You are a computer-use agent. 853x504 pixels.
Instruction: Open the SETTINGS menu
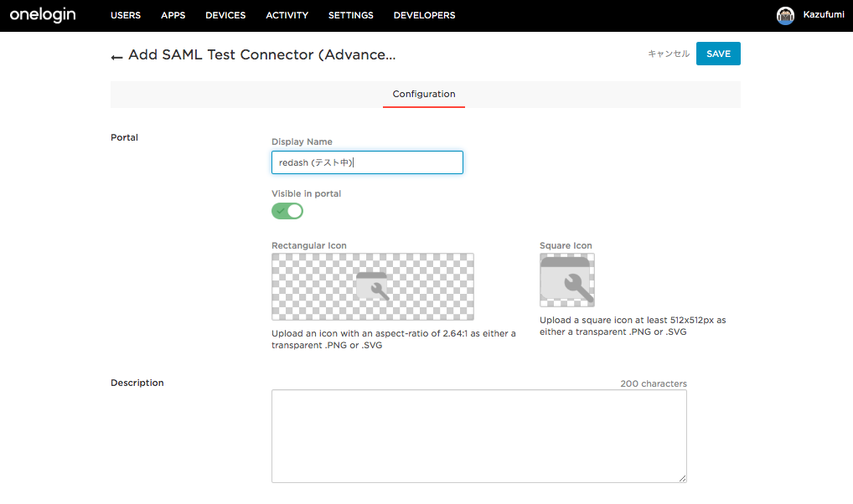click(351, 15)
